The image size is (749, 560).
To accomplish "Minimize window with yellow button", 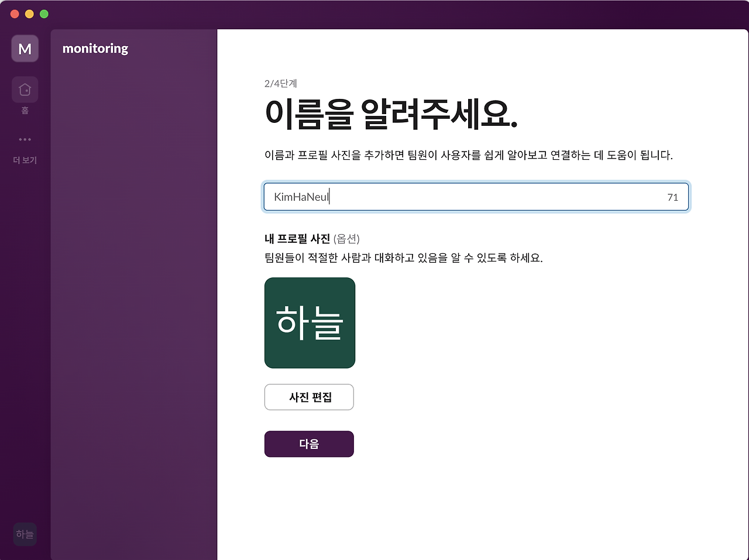I will pos(29,14).
